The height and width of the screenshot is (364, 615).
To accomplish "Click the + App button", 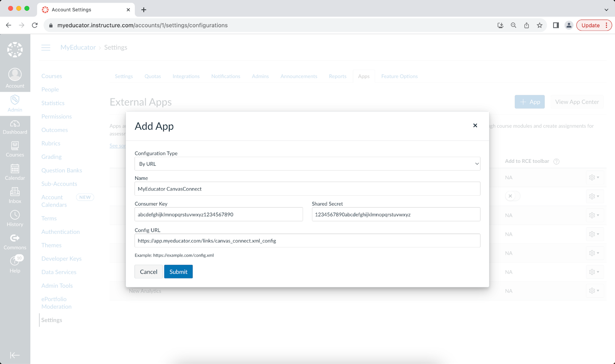I will tap(530, 102).
